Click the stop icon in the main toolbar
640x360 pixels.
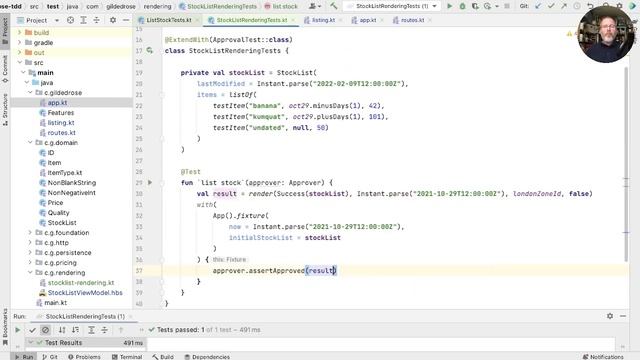click(x=507, y=6)
